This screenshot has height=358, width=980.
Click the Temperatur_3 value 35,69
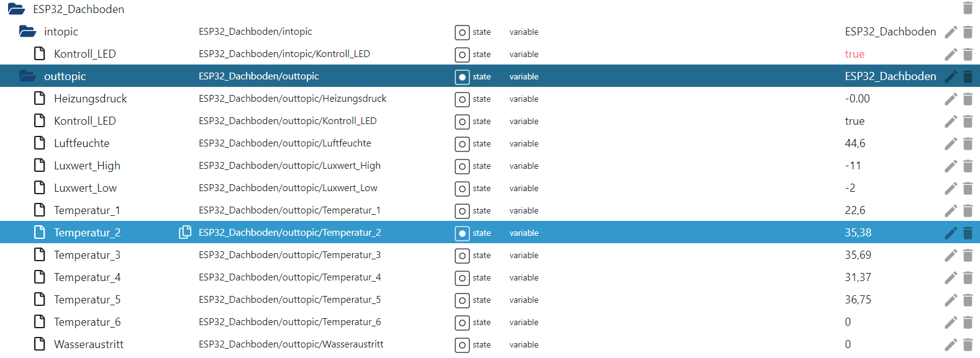858,255
